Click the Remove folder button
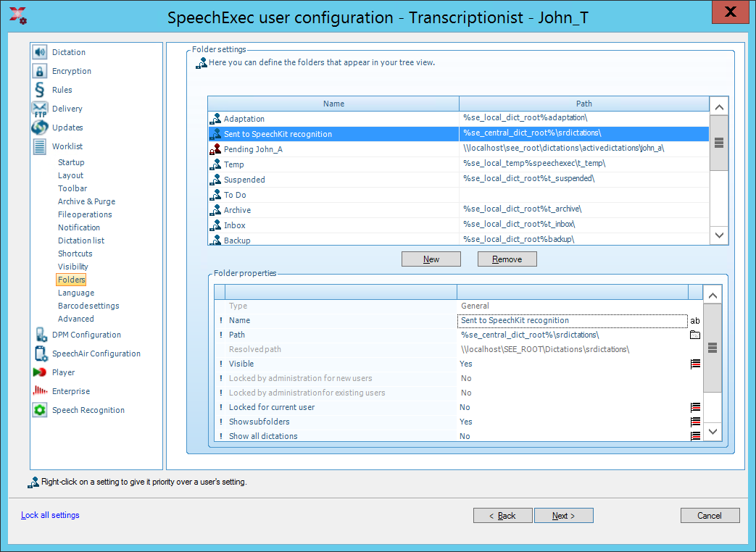Viewport: 756px width, 552px height. click(x=507, y=259)
